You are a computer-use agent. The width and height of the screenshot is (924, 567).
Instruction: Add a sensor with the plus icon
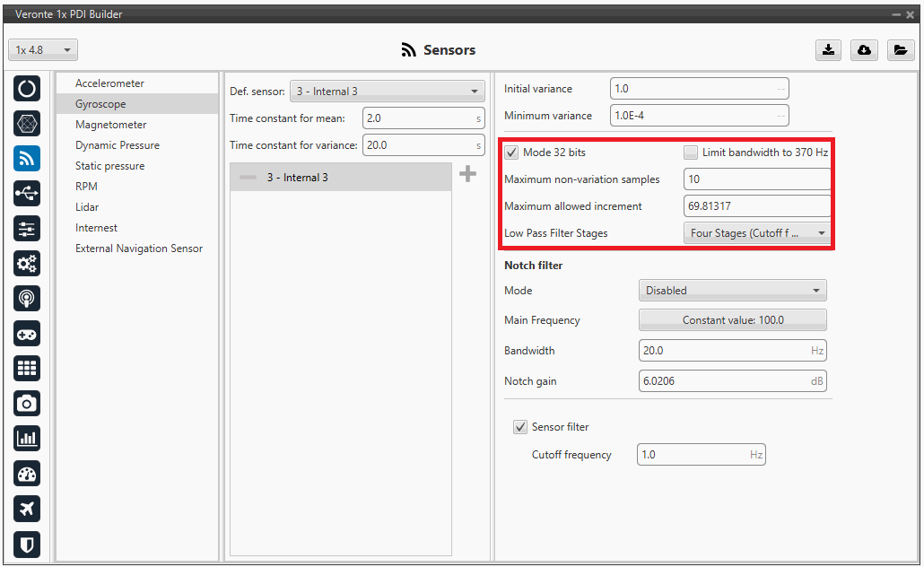point(467,175)
